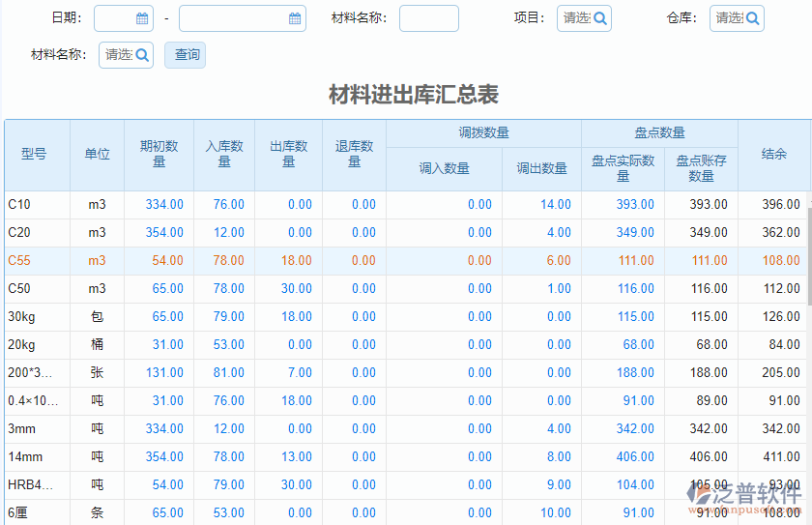The width and height of the screenshot is (812, 525).
Task: Click 调出数量 14.00 in C10 row
Action: point(556,205)
